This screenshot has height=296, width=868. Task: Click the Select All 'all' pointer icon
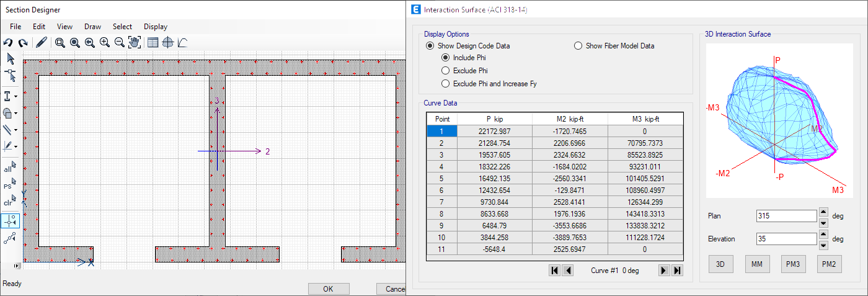(x=9, y=167)
